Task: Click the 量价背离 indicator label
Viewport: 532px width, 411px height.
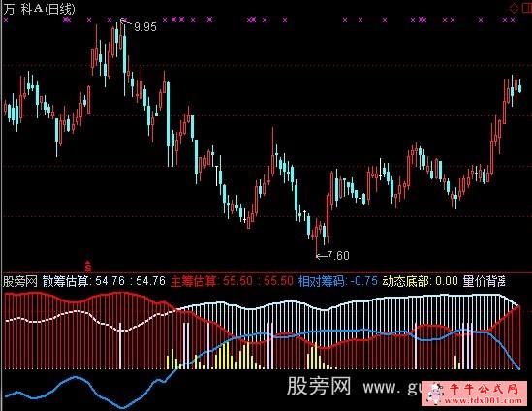Action: click(485, 281)
